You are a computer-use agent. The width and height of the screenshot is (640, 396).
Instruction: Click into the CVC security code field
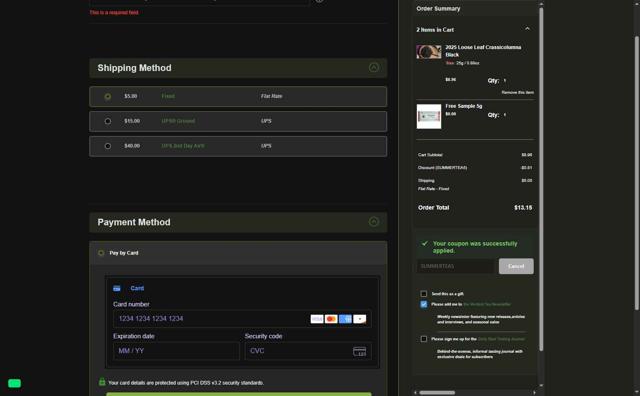[x=308, y=351]
